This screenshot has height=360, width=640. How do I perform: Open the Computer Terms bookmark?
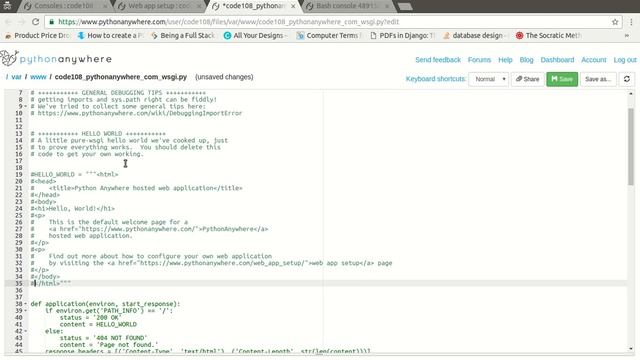pyautogui.click(x=329, y=36)
